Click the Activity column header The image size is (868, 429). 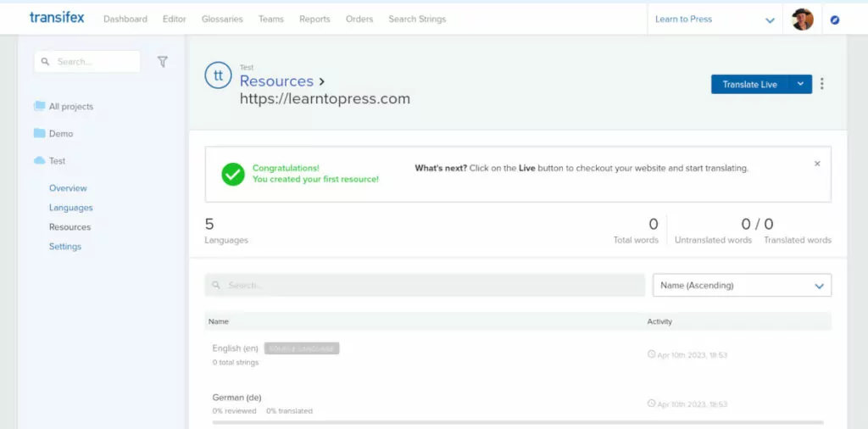click(x=659, y=321)
